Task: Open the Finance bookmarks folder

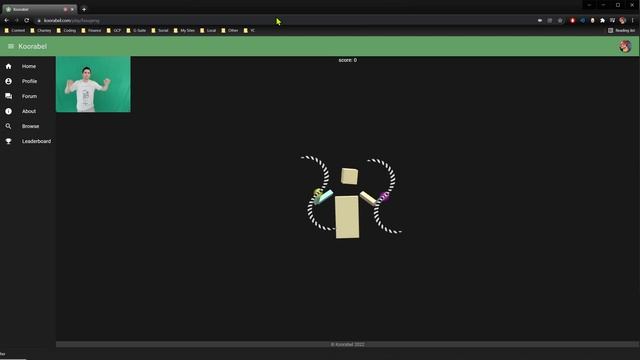Action: (x=91, y=31)
